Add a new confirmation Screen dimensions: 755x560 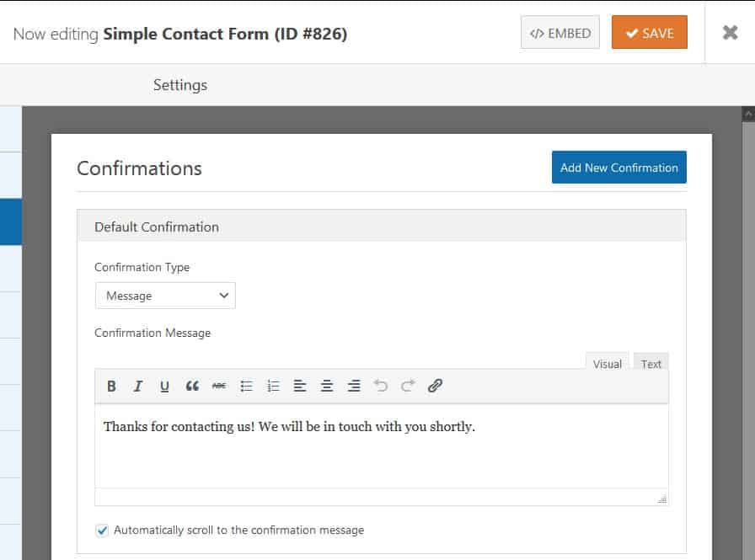[x=618, y=167]
